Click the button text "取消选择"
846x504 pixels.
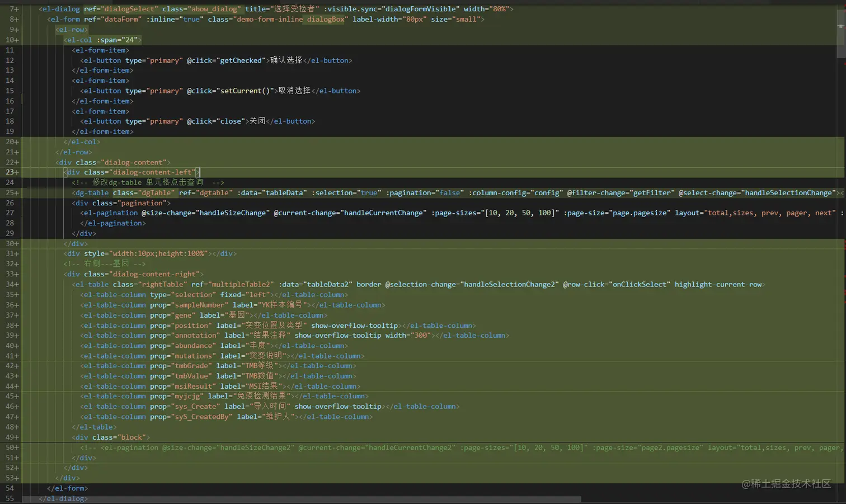point(294,91)
